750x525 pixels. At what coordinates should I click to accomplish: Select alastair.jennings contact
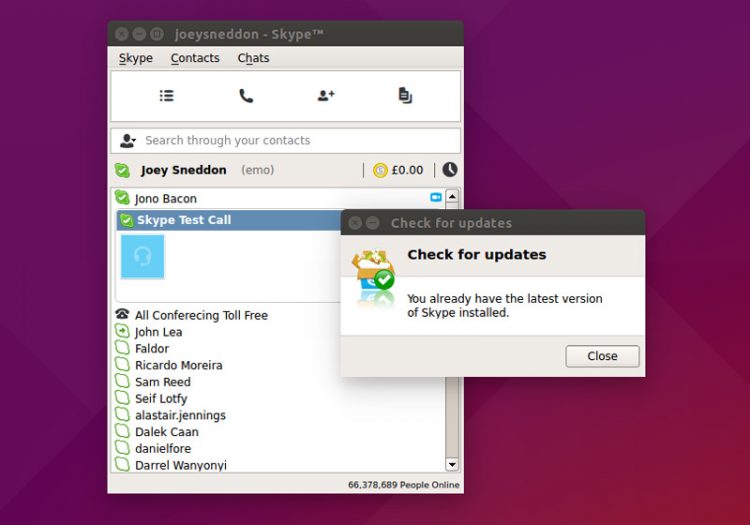click(180, 416)
